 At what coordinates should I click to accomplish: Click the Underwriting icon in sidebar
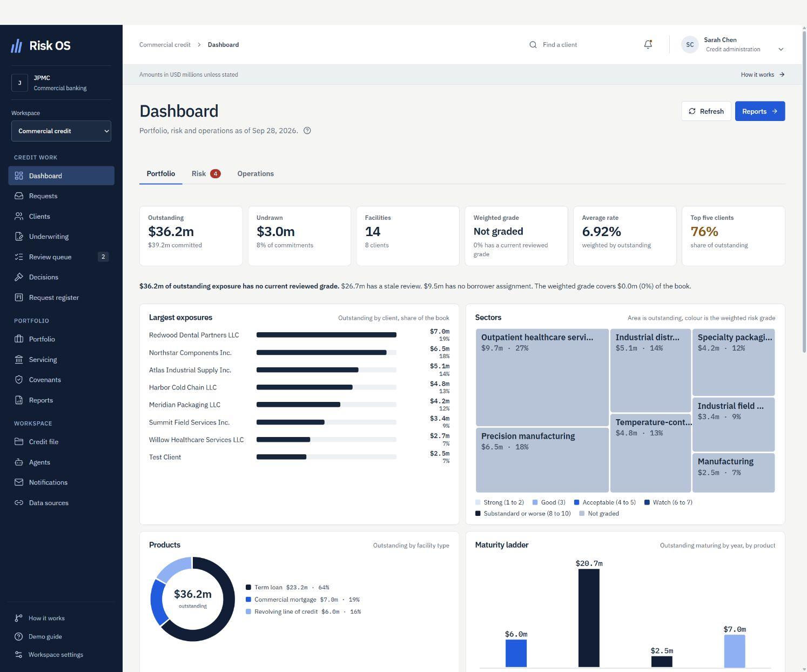(19, 237)
